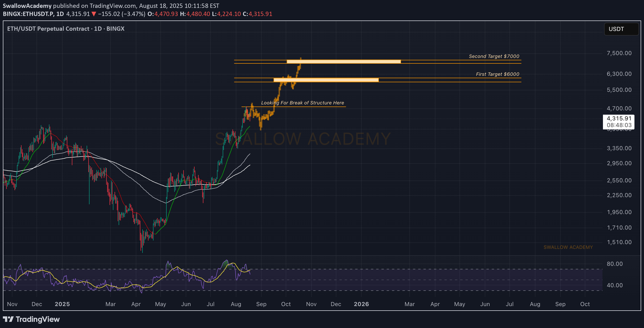Click the TradingView logo
Screen dimensions: 644x328
[31, 319]
